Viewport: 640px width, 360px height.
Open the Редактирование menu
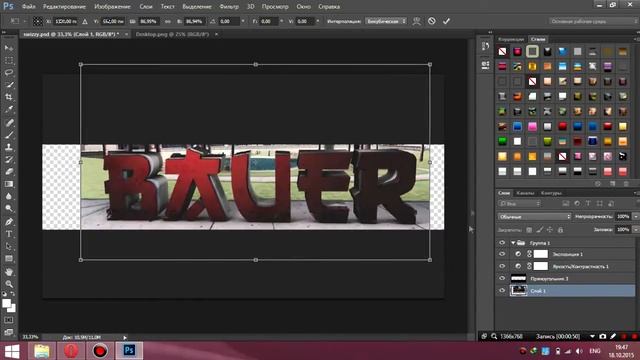[x=64, y=7]
